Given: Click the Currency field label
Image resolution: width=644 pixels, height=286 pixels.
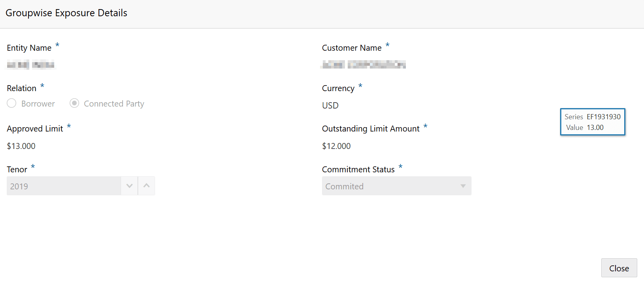Looking at the screenshot, I should pos(338,88).
